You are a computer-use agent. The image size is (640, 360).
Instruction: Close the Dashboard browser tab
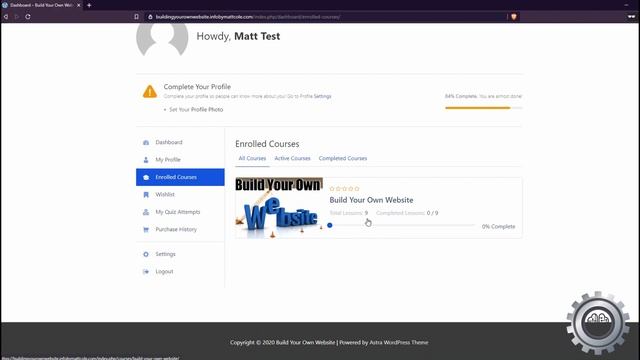tap(79, 5)
